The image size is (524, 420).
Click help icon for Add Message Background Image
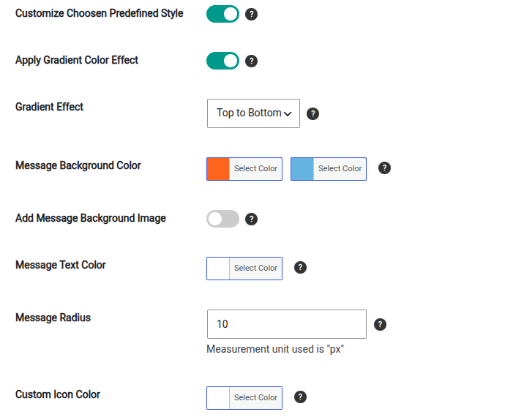[251, 220]
